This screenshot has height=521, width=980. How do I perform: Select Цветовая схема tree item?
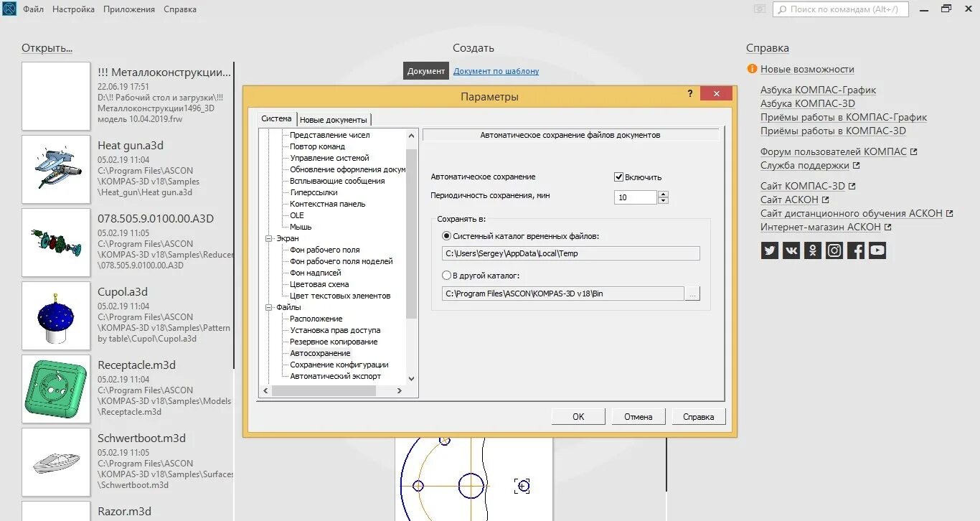pos(319,284)
